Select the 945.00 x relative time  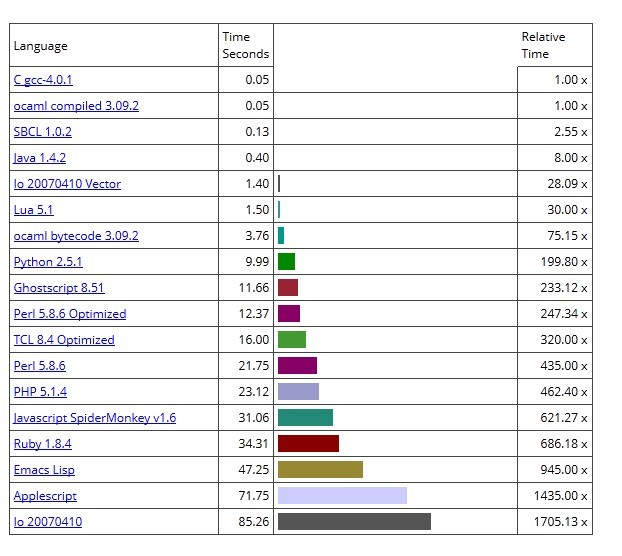[x=564, y=470]
